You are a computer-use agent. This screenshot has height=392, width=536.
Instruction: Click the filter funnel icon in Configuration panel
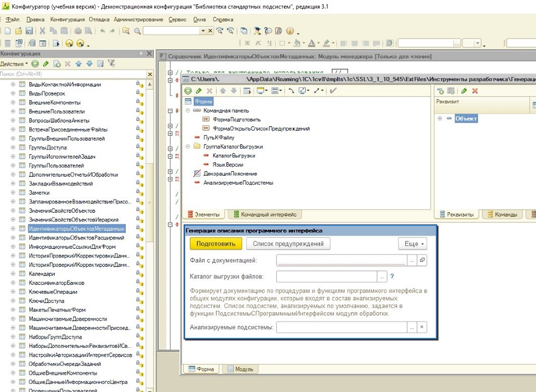tap(111, 63)
